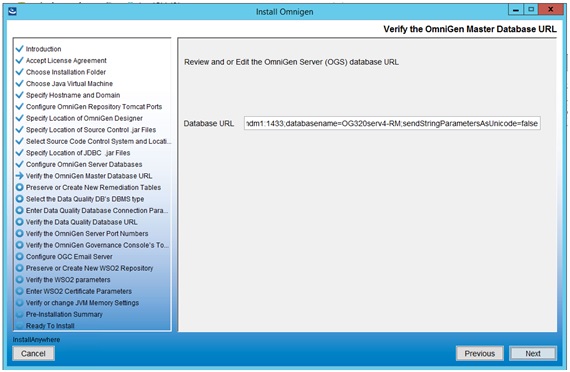Image resolution: width=570 pixels, height=372 pixels.
Task: Select the Ready To Install step
Action: tap(50, 326)
